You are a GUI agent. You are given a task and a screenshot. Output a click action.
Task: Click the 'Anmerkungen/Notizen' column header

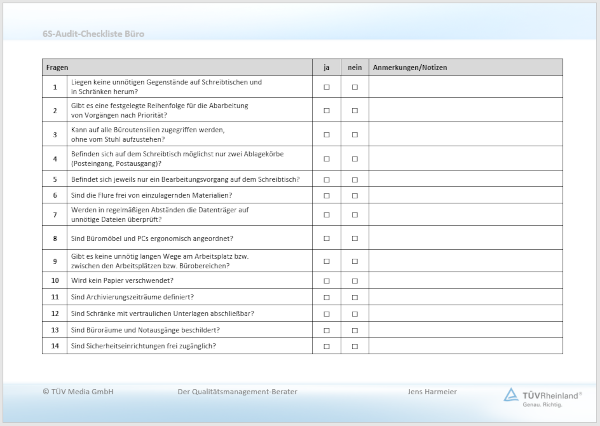[x=410, y=67]
